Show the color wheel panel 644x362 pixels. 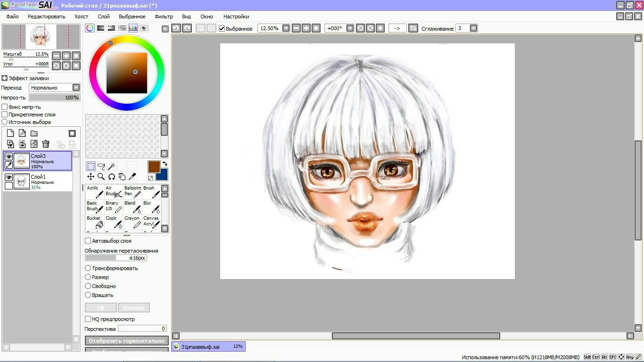[x=90, y=28]
